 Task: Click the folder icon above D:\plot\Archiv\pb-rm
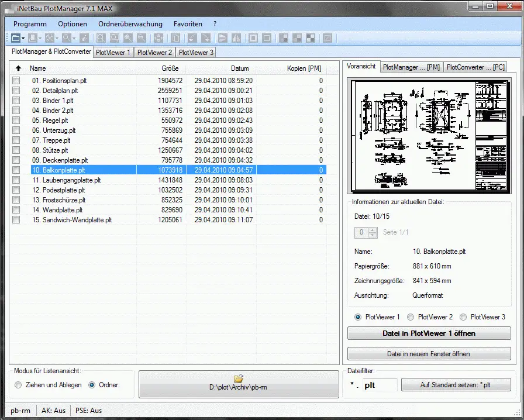(239, 378)
